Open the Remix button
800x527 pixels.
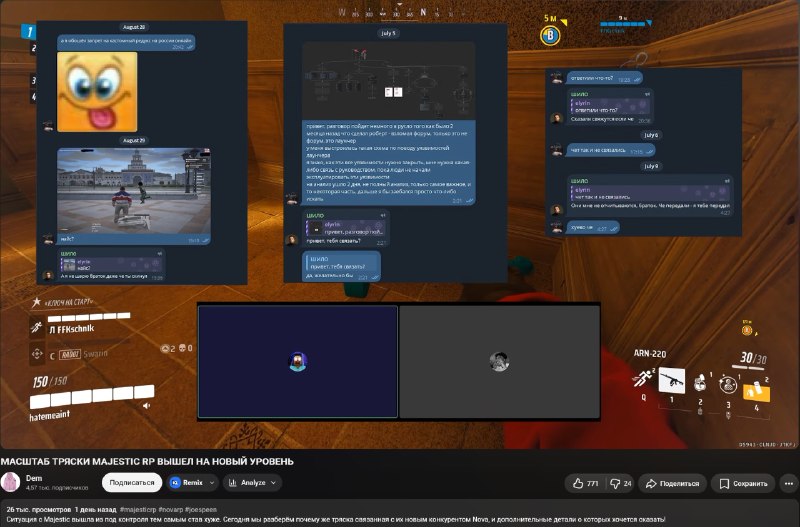tap(187, 483)
